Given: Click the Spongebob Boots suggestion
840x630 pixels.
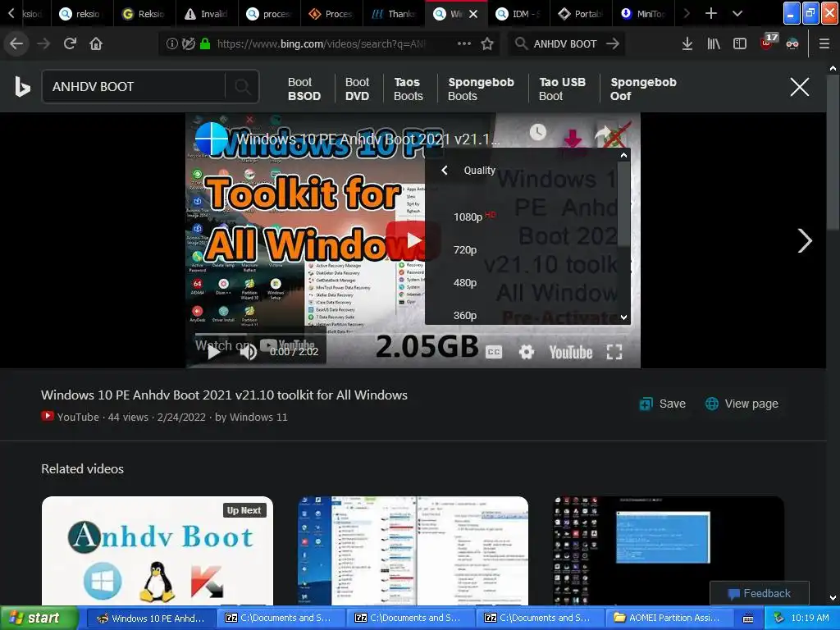Looking at the screenshot, I should [481, 89].
